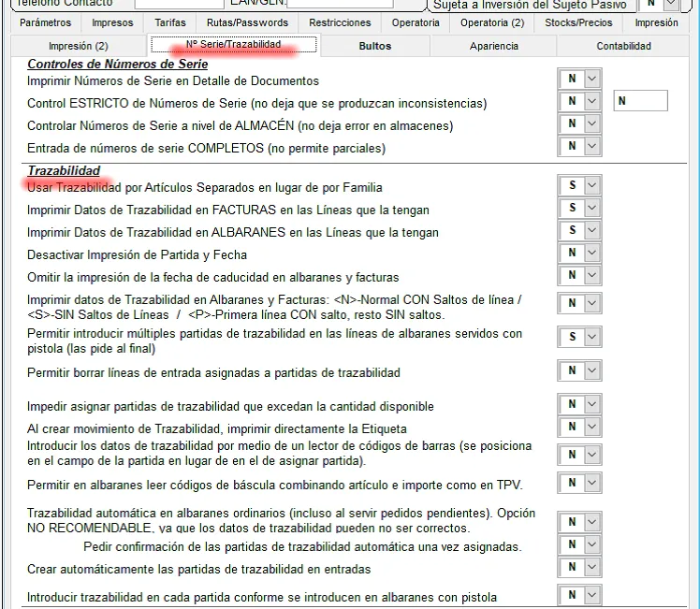Open dropdown for Impedir asignar partidas de trazabilidad

point(591,405)
